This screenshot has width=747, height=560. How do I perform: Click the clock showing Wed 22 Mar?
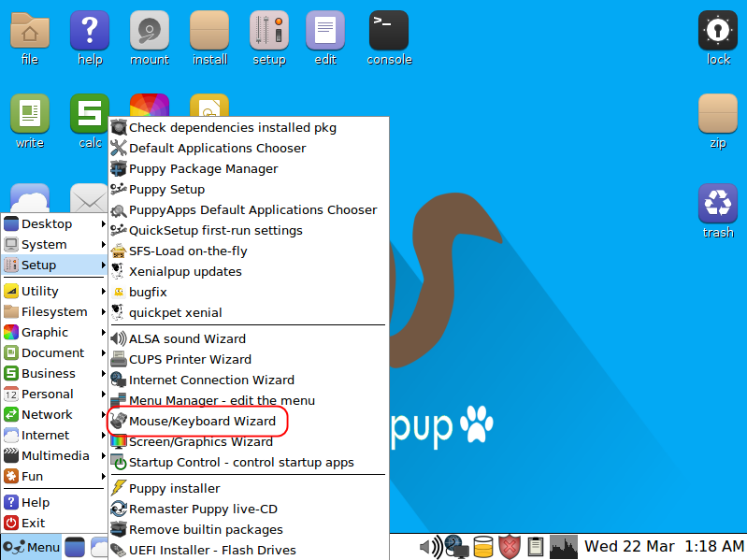(664, 546)
